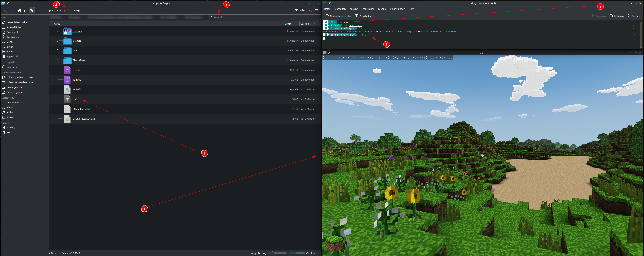Open the Einstellungen menu
Image resolution: width=644 pixels, height=256 pixels.
(397, 9)
